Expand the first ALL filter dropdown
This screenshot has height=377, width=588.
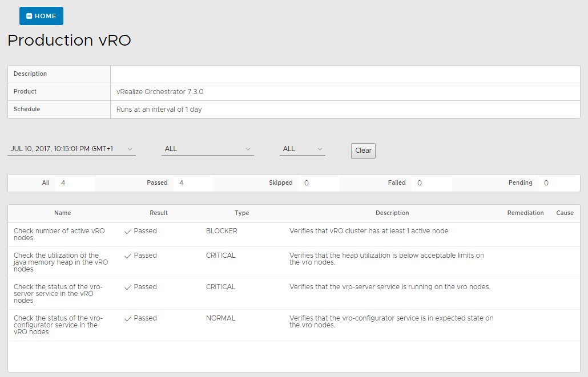[x=207, y=149]
